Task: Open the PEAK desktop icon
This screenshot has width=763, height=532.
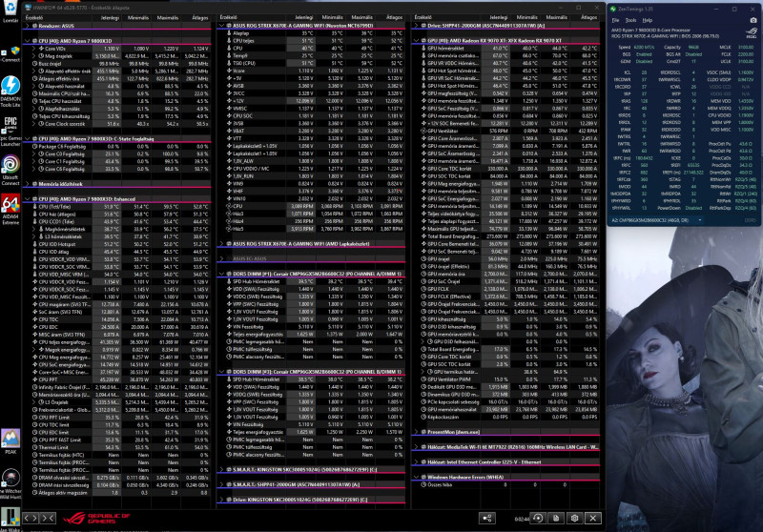Action: (x=10, y=441)
